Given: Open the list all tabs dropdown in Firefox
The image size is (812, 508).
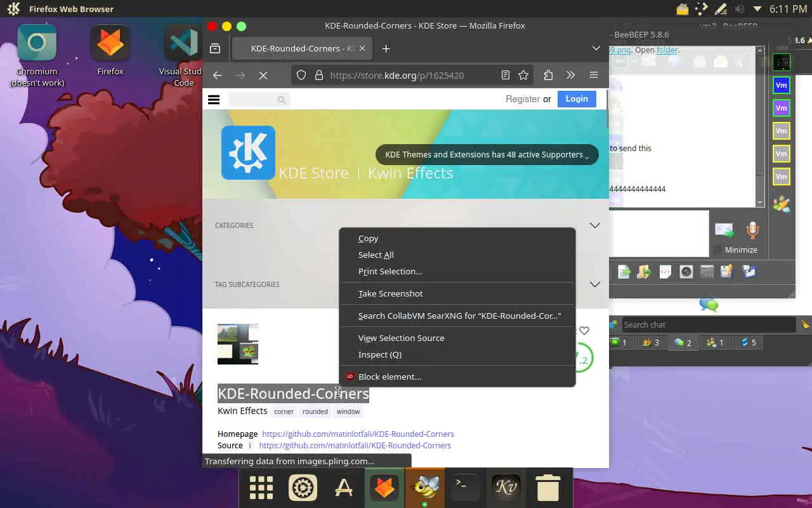Looking at the screenshot, I should pyautogui.click(x=596, y=48).
